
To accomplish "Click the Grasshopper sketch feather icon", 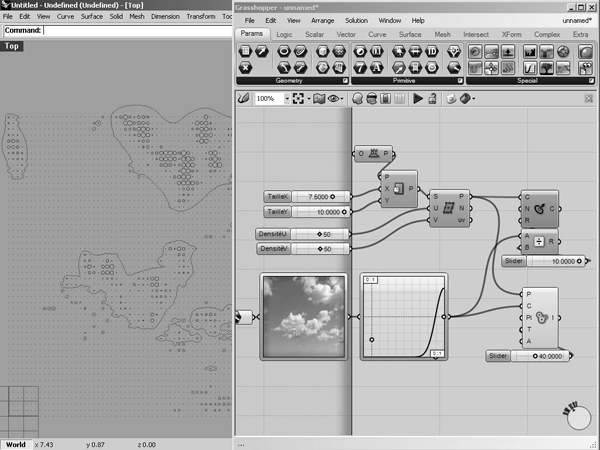I will pos(244,99).
